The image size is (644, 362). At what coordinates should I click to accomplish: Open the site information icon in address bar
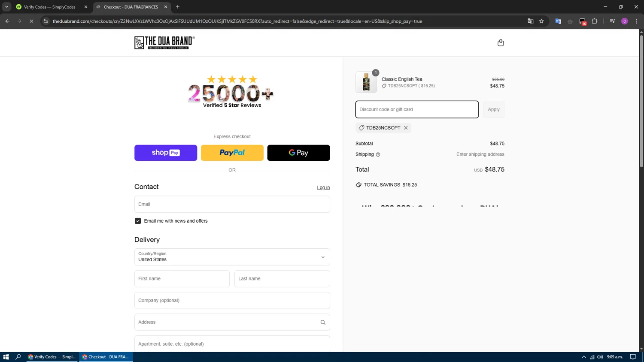pos(46,21)
